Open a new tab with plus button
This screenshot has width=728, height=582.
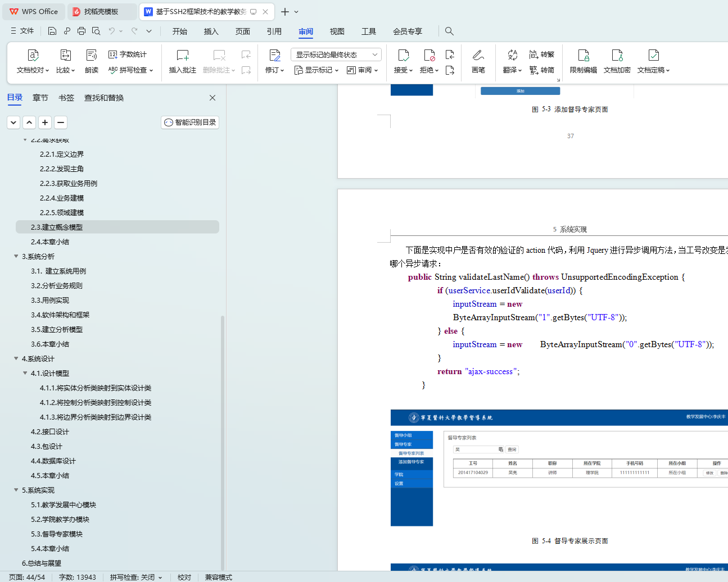coord(285,12)
